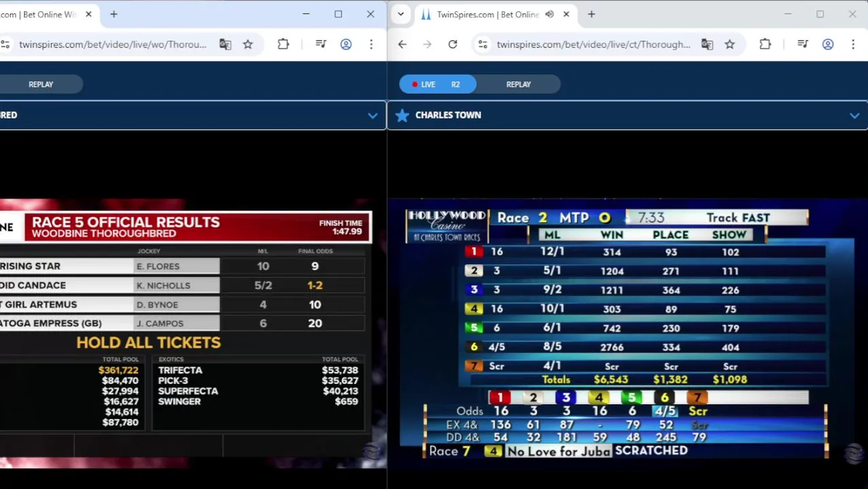The width and height of the screenshot is (868, 489).
Task: Switch to LIVE R2 tab
Action: coord(437,84)
